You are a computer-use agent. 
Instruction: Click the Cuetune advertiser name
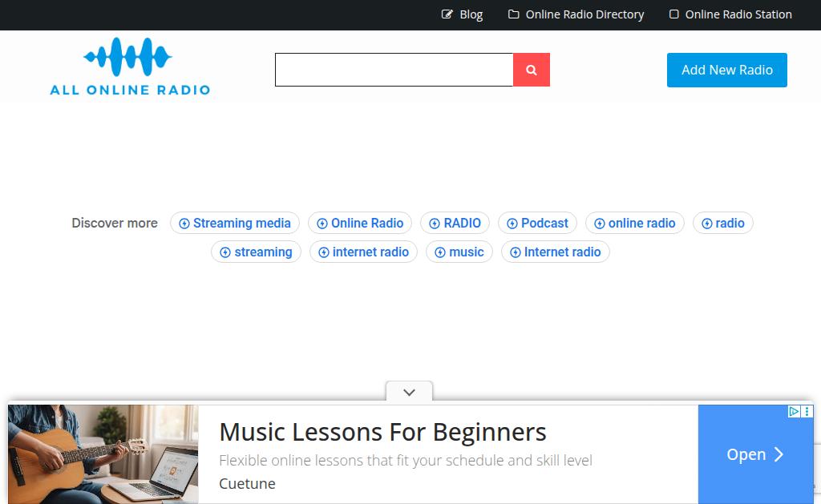[247, 484]
